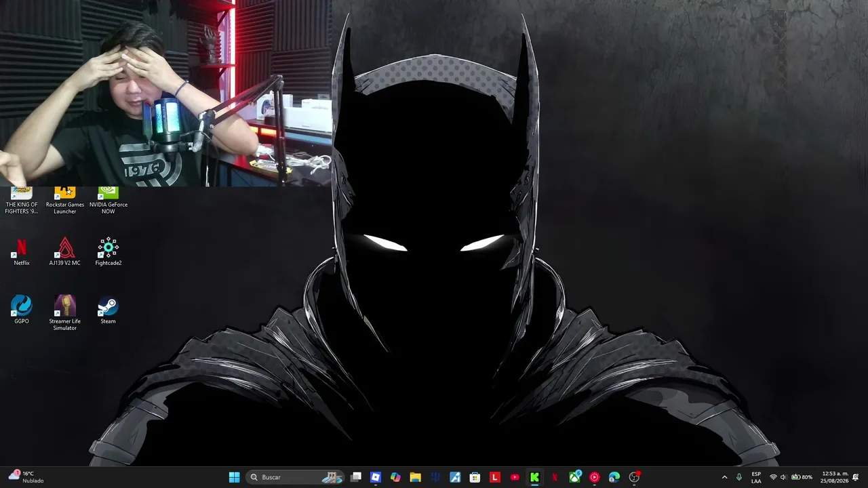Open the ESP LAA language switcher
Screen dimensions: 868x488
pyautogui.click(x=756, y=477)
